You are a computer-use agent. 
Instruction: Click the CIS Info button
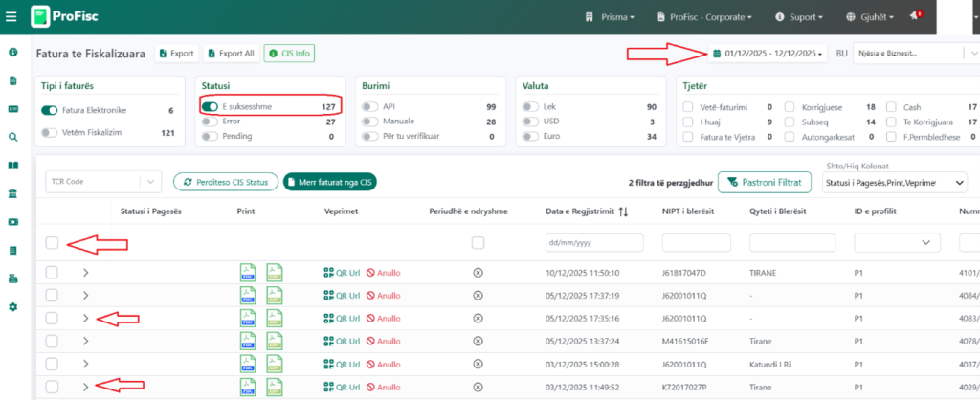click(x=289, y=54)
